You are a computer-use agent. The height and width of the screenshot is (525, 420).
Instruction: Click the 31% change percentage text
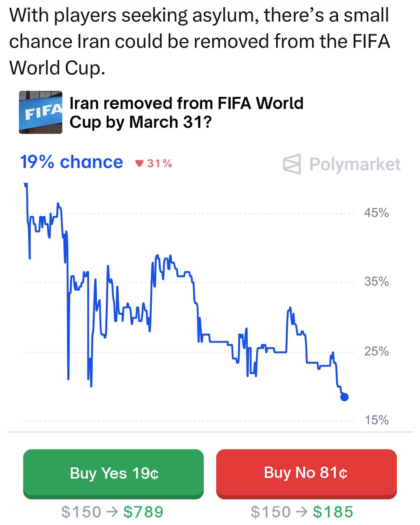pos(159,163)
